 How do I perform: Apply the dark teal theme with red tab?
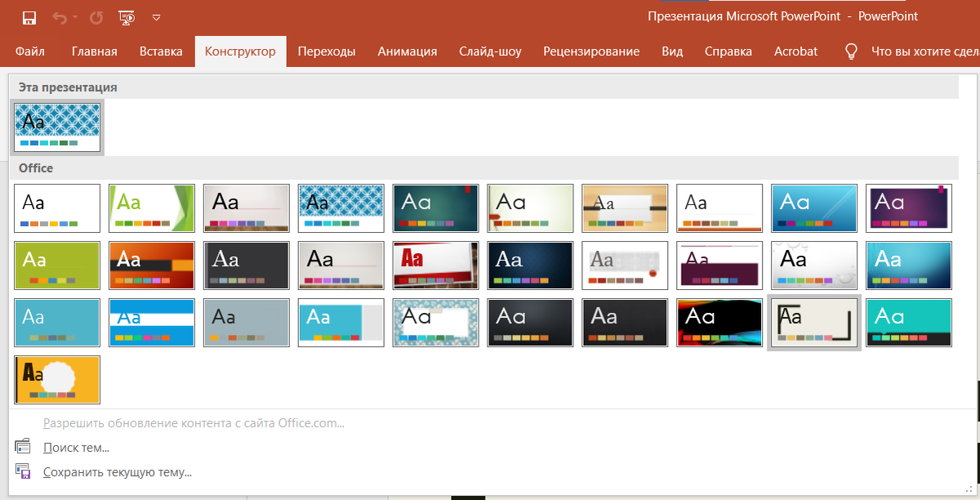[x=436, y=208]
